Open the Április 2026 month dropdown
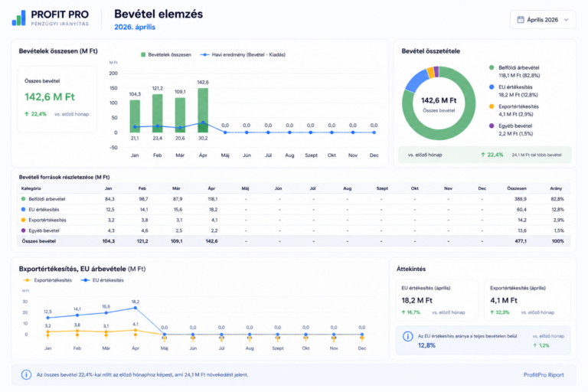The width and height of the screenshot is (588, 392). [x=543, y=19]
